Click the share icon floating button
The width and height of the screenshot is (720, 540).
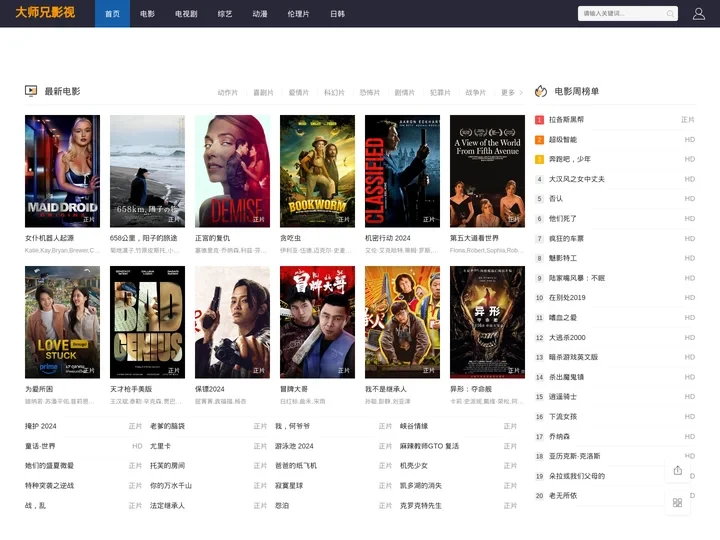(677, 471)
